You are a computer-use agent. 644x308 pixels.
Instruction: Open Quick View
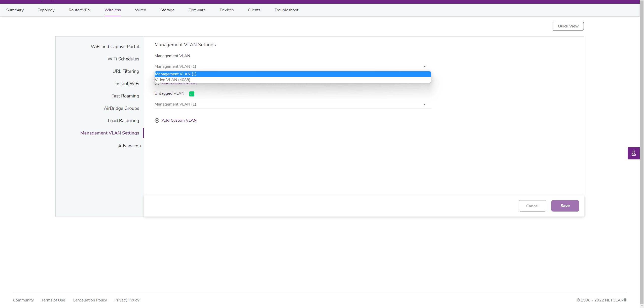tap(568, 26)
